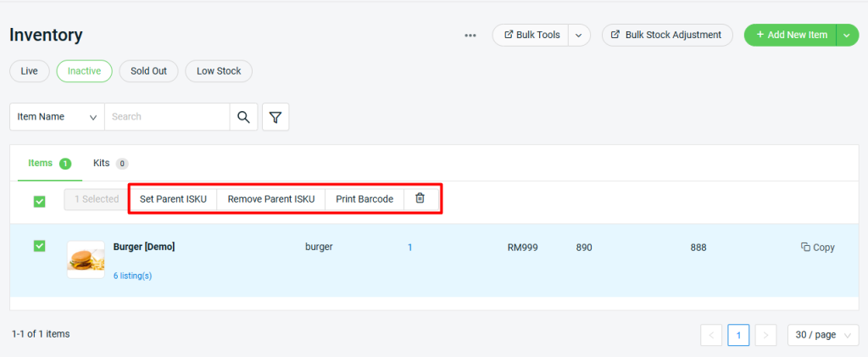
Task: Select the Sold Out status filter
Action: tap(148, 71)
